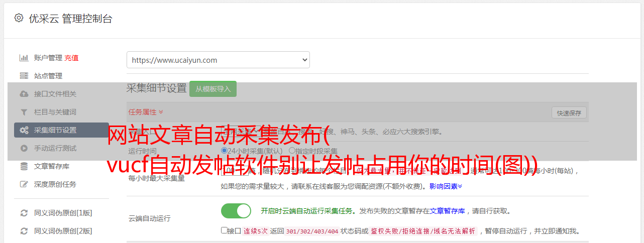Select 指定时段采集 radio option
The height and width of the screenshot is (243, 644).
coord(292,151)
